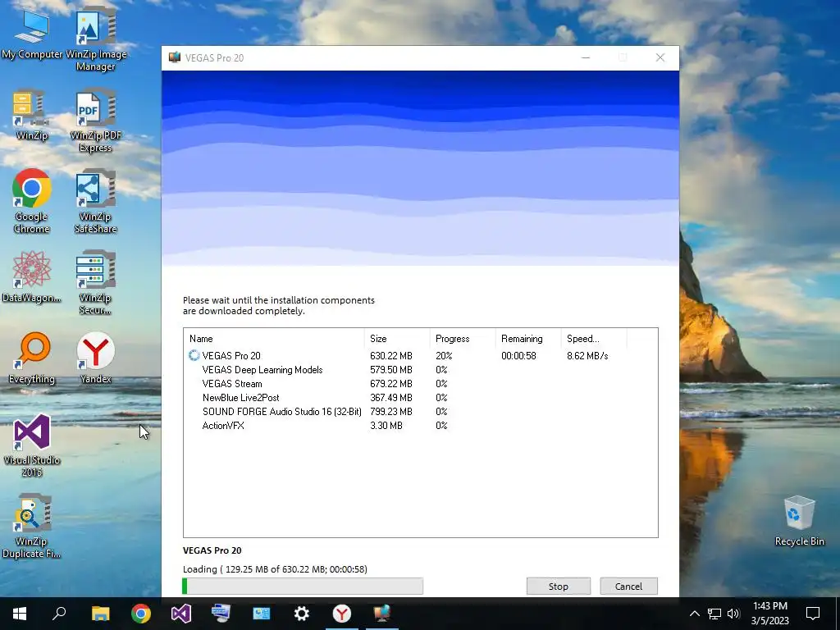Select the WinZip desktop shortcut

32,115
